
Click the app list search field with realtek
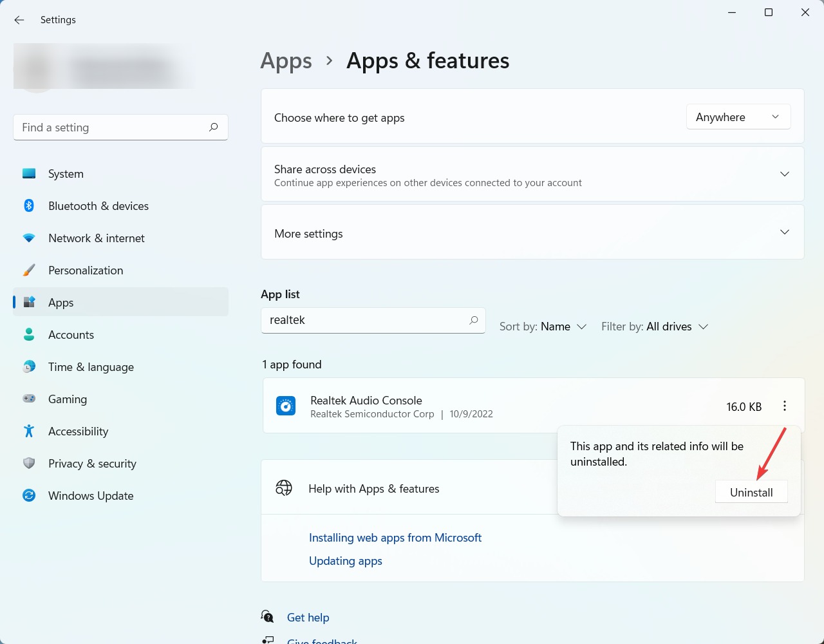[373, 320]
